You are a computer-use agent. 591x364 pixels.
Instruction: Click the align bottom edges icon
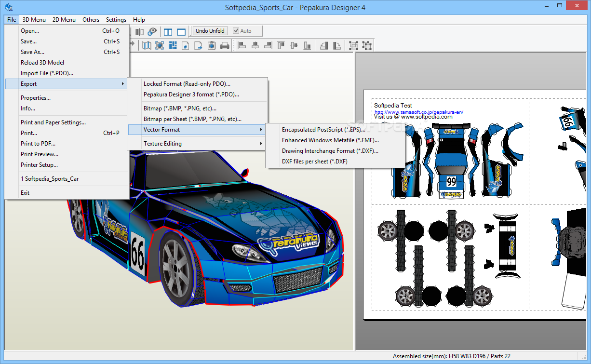click(307, 45)
